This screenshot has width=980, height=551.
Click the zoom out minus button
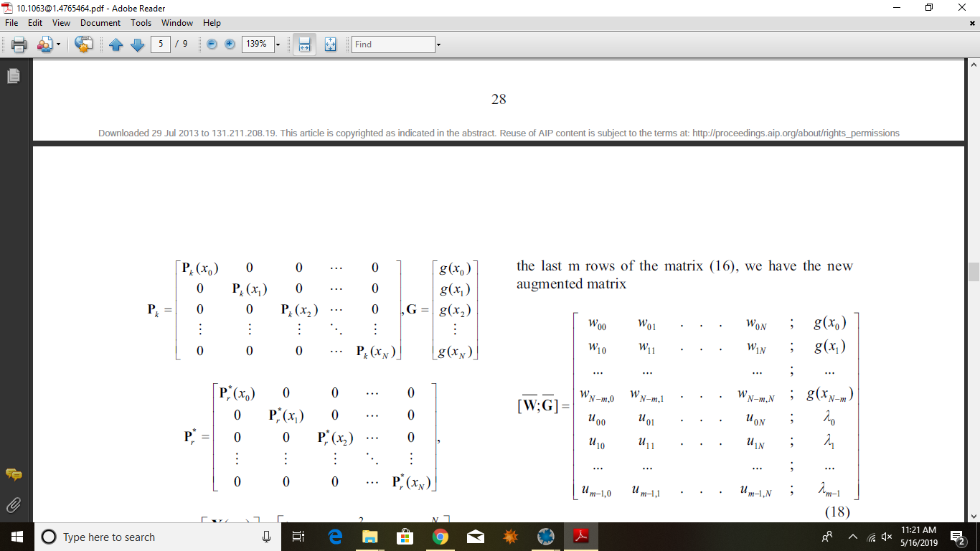click(x=212, y=44)
